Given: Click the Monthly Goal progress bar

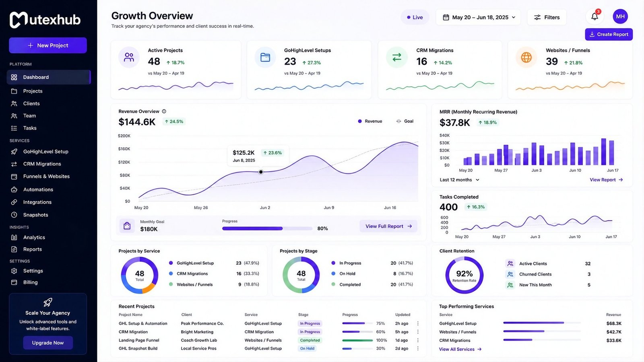Looking at the screenshot, I should (x=267, y=228).
